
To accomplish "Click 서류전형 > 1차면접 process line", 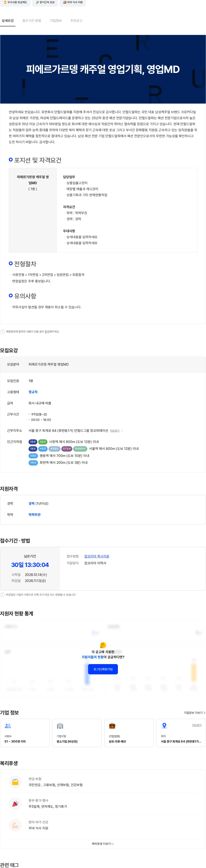I will [48, 275].
